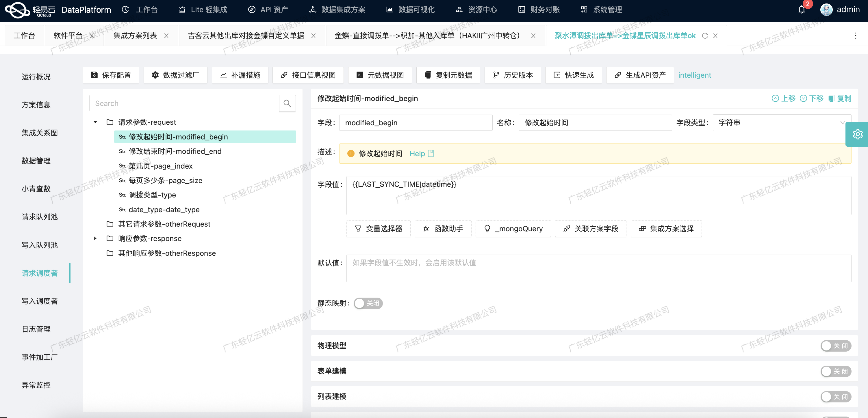Open 数据过滤厂
868x418 pixels.
(176, 75)
